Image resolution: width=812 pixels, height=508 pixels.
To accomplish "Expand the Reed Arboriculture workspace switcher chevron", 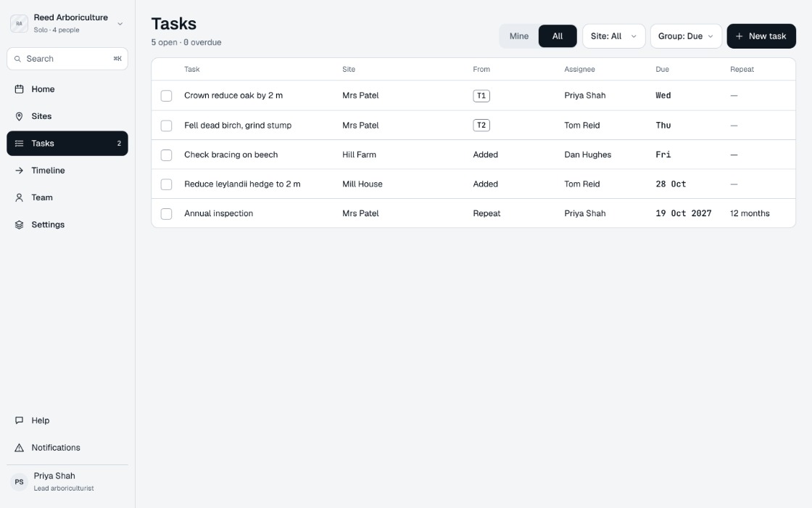I will [120, 24].
